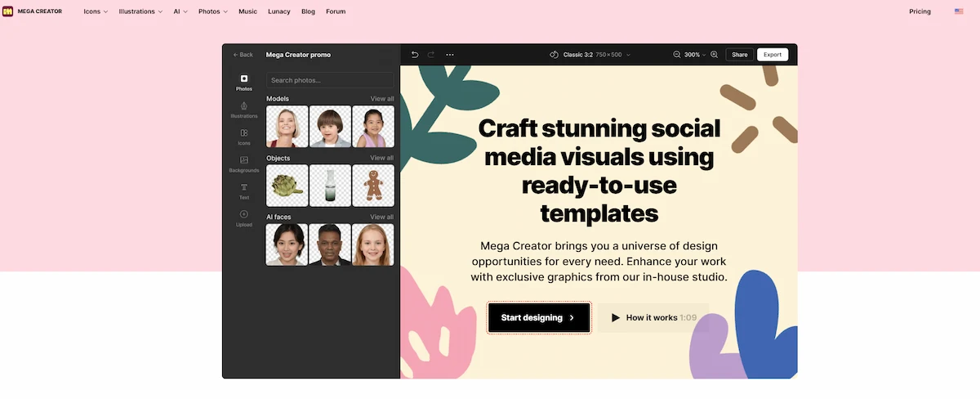980x399 pixels.
Task: Click View all next to Objects
Action: [x=382, y=158]
